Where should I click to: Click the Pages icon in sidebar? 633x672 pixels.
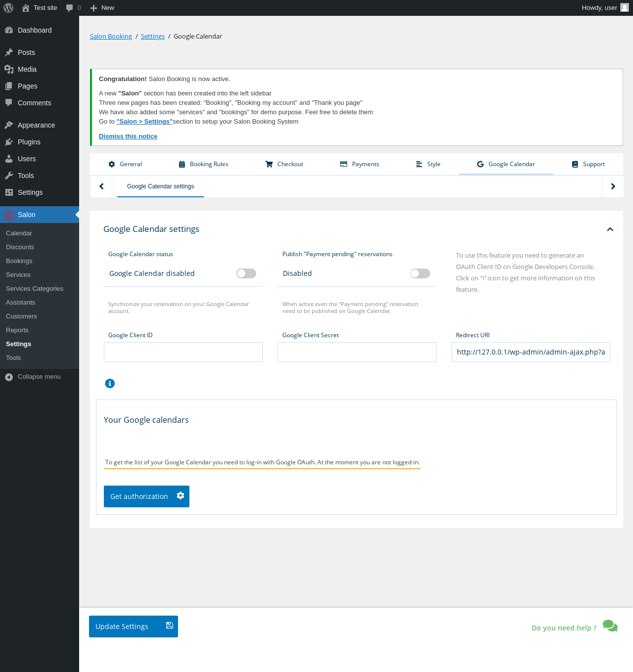[x=9, y=86]
